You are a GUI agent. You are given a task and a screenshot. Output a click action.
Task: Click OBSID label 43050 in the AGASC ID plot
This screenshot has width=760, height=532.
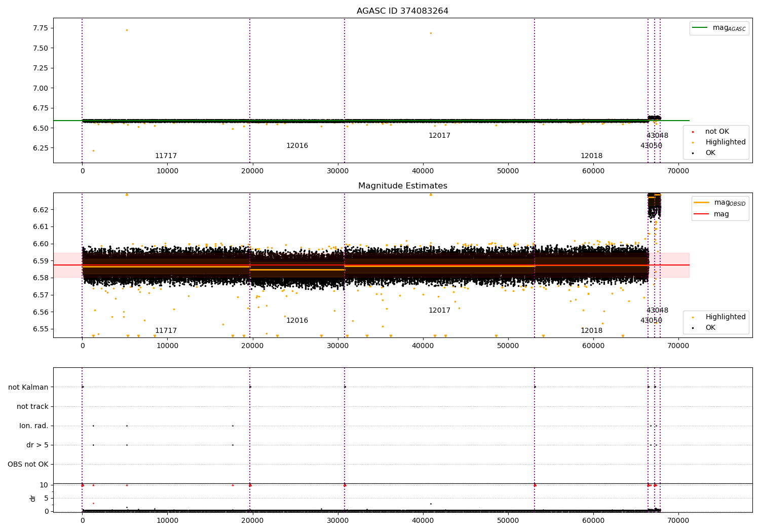[x=651, y=146]
